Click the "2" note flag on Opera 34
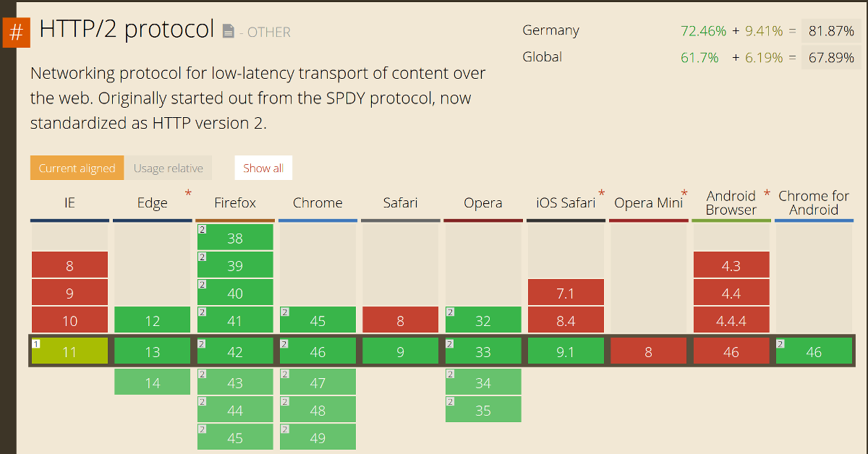 point(450,374)
